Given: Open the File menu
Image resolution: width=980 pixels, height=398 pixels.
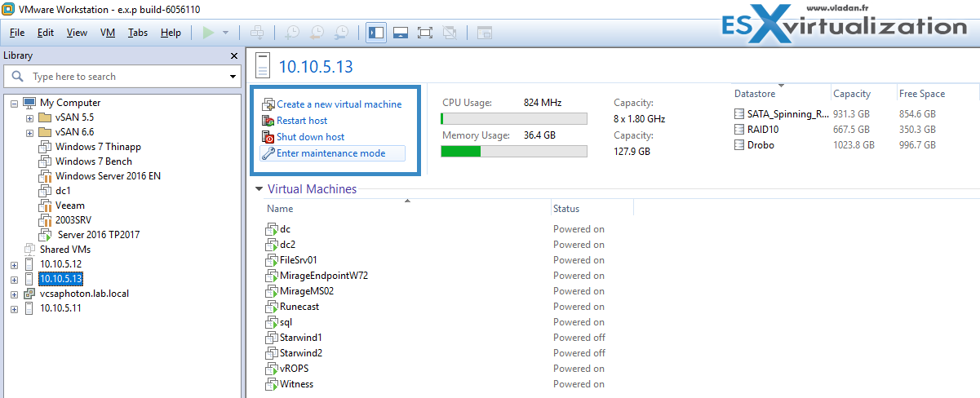Looking at the screenshot, I should point(17,33).
